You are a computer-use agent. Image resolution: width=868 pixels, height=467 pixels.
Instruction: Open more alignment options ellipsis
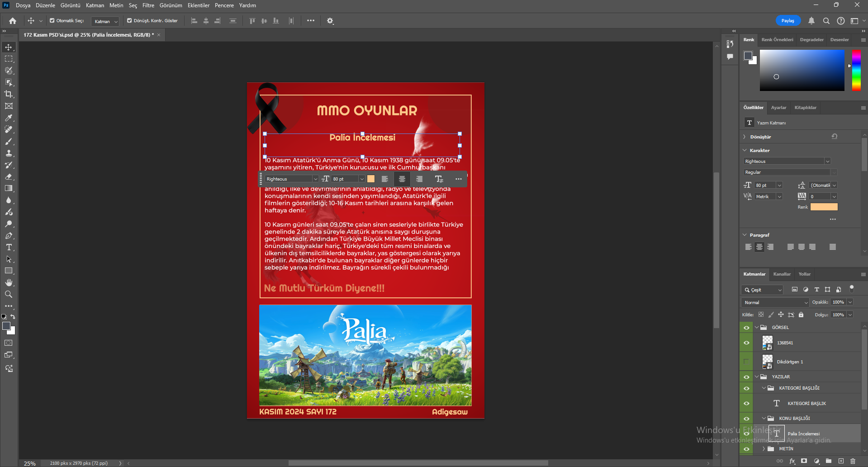tap(310, 20)
